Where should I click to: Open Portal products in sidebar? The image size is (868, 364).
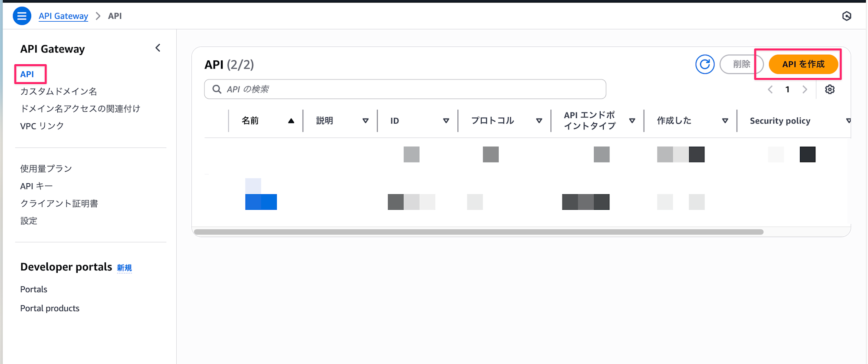point(50,308)
